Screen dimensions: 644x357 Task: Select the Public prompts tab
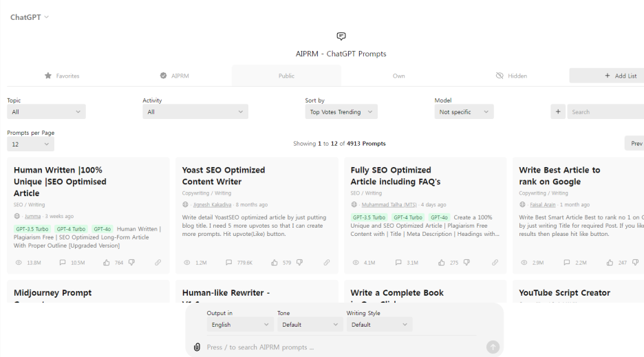(286, 76)
